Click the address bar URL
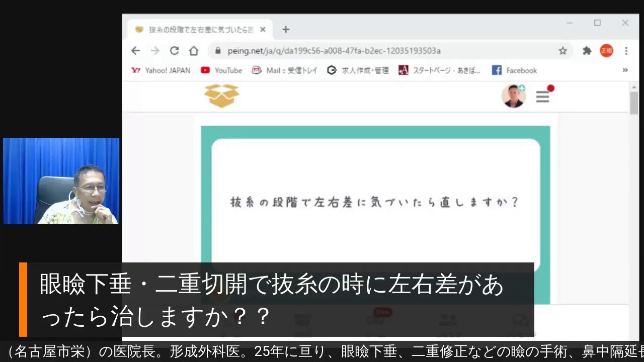 click(334, 51)
